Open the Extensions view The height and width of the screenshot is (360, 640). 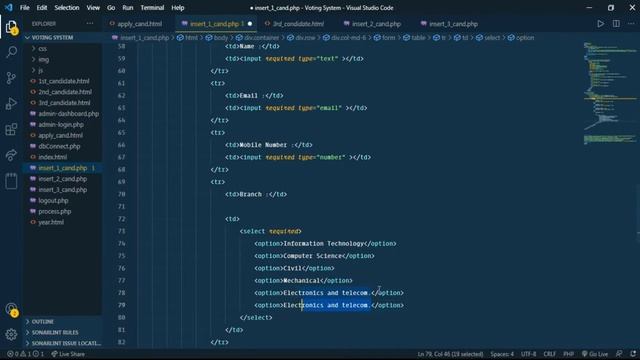(11, 129)
